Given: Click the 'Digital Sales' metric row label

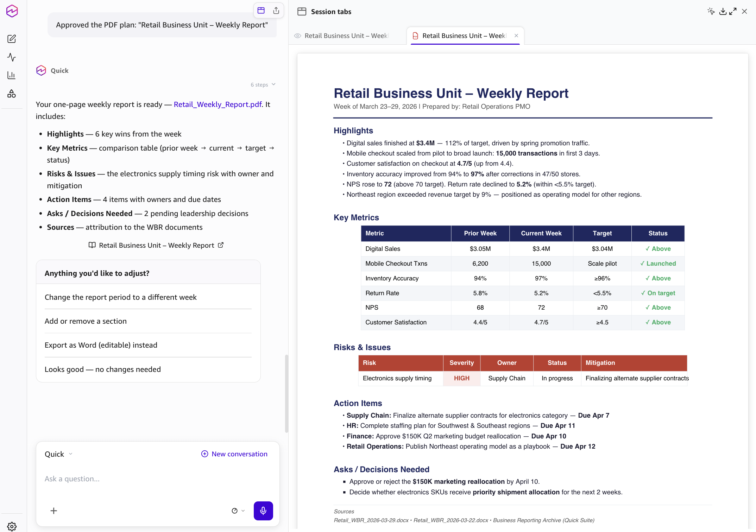Looking at the screenshot, I should pos(383,249).
